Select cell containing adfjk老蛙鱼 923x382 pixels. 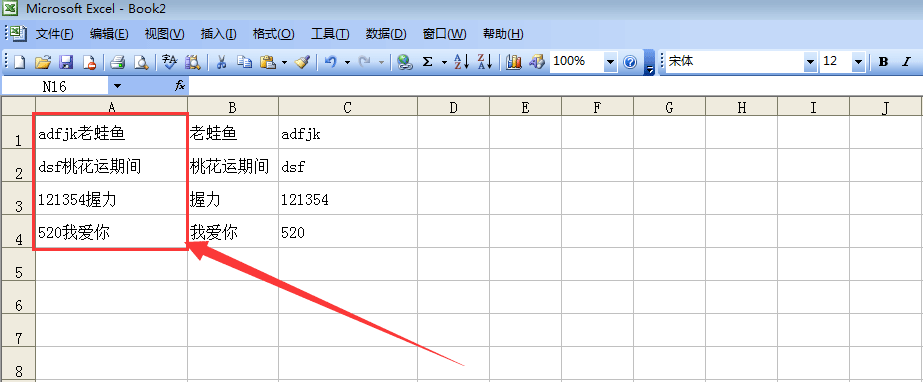point(111,132)
